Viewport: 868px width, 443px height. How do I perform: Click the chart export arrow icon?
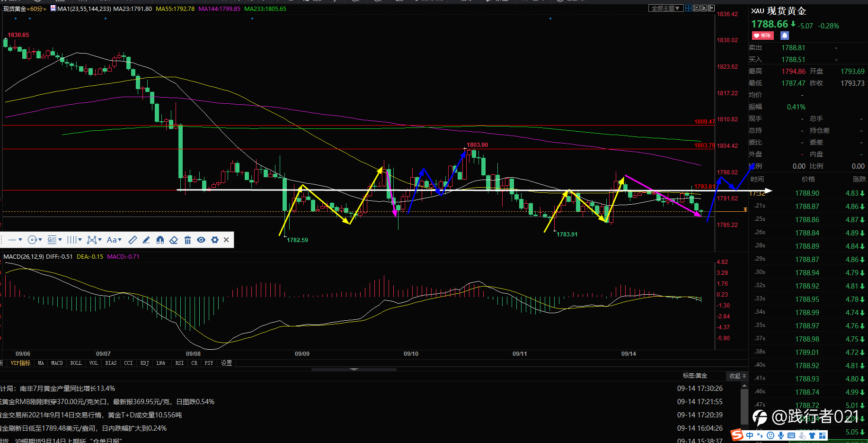[711, 8]
